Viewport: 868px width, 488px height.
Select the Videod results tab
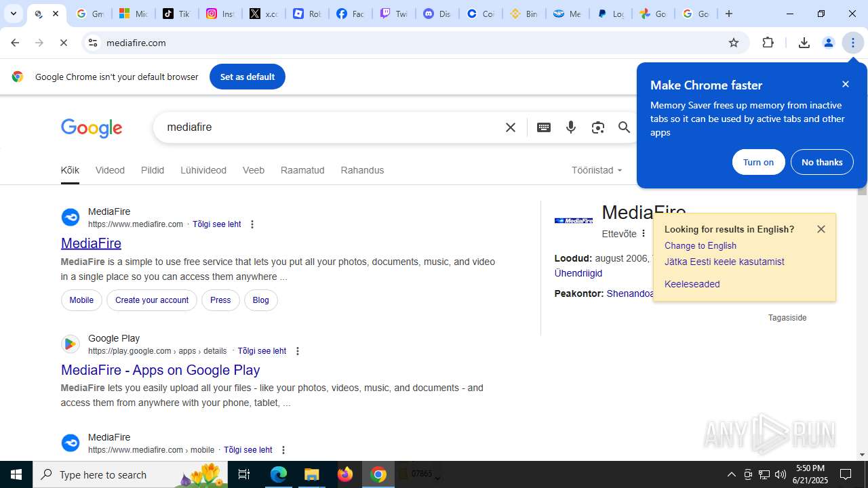click(110, 170)
